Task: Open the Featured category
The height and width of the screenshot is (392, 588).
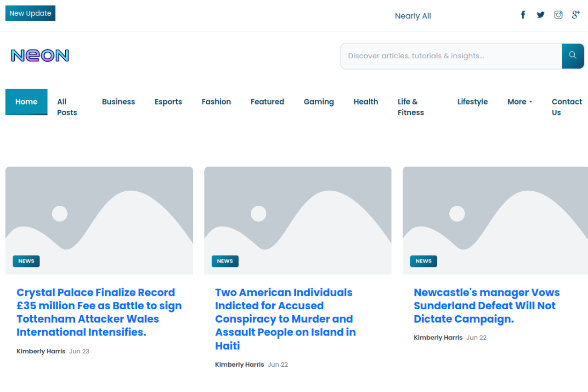Action: click(267, 102)
